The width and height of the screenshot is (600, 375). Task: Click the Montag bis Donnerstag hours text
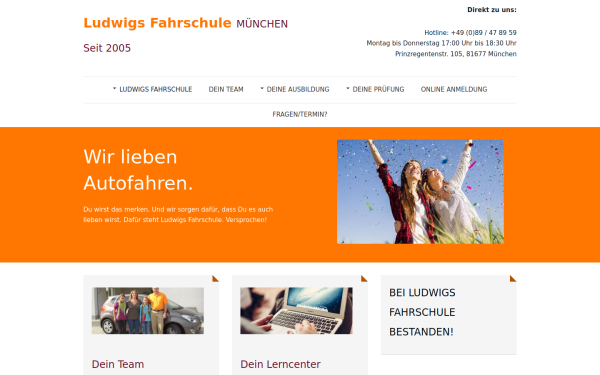442,43
